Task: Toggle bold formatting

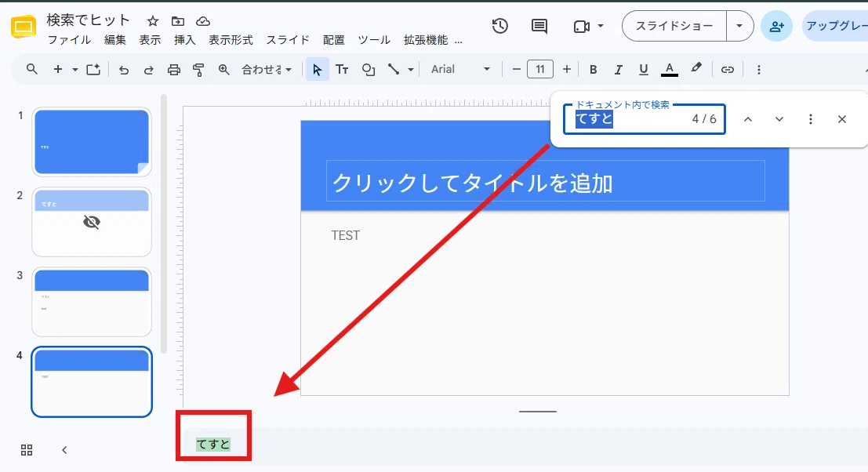Action: click(593, 69)
